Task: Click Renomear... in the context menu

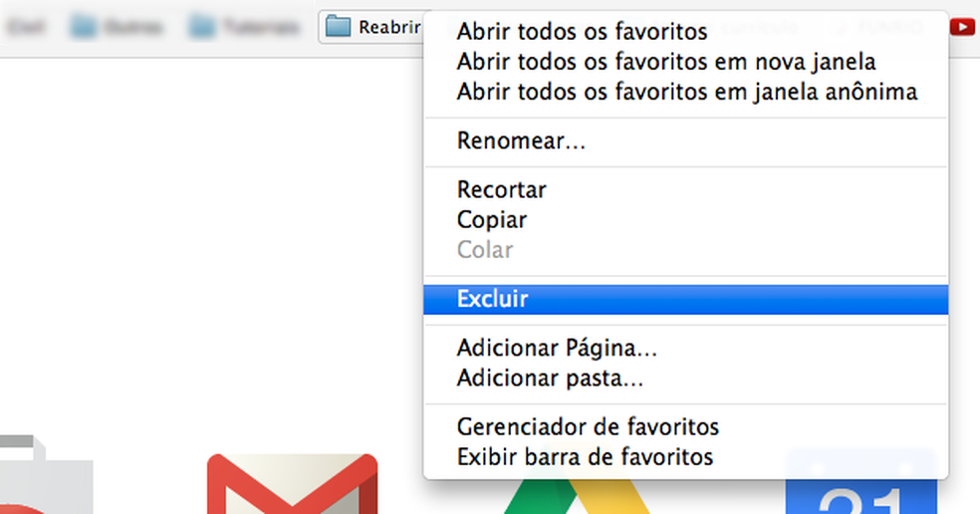Action: (521, 141)
